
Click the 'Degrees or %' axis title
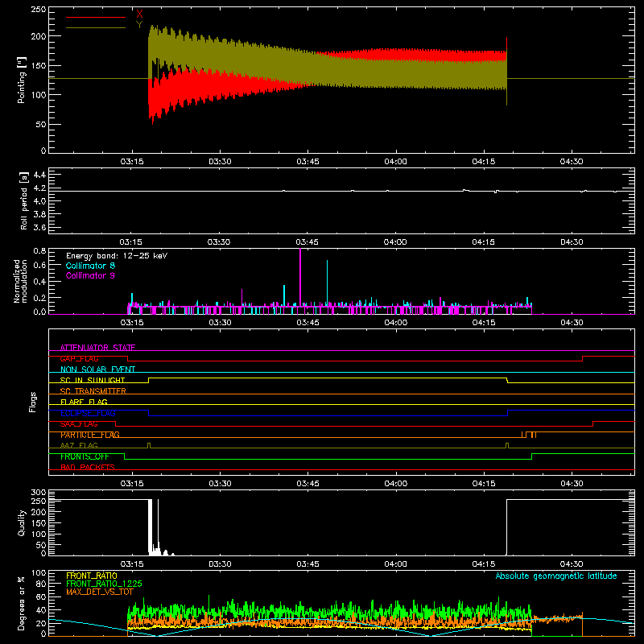[22, 604]
